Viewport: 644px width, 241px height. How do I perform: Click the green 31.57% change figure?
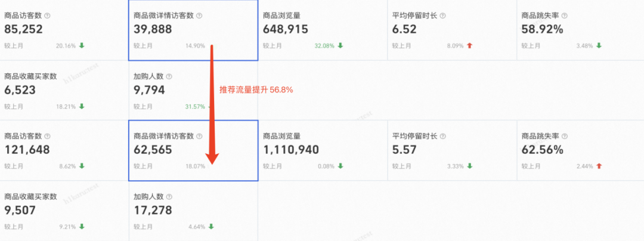click(x=195, y=106)
